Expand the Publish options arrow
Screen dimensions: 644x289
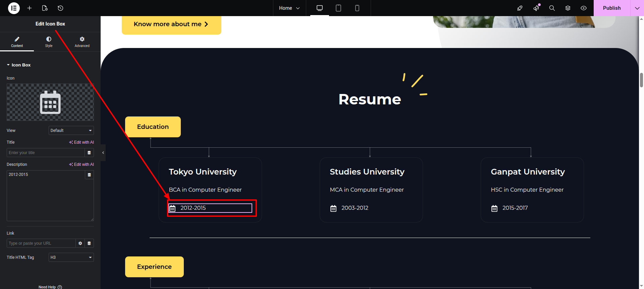637,8
